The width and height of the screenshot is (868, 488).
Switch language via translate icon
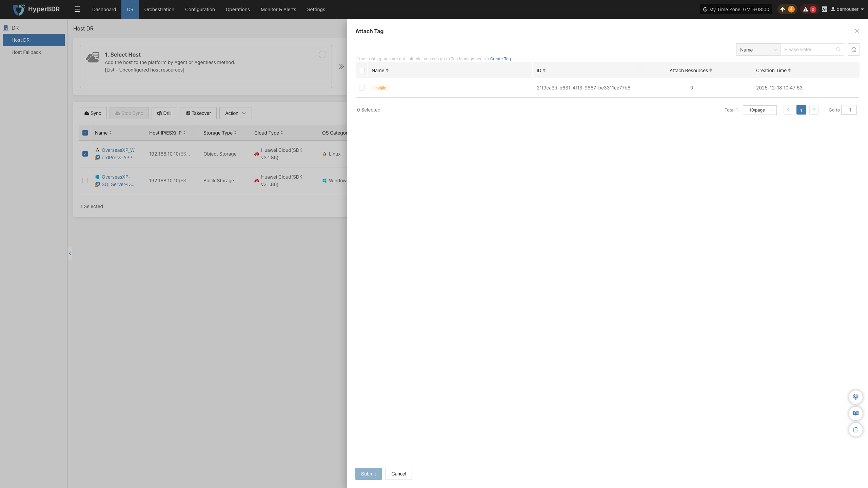coord(825,9)
